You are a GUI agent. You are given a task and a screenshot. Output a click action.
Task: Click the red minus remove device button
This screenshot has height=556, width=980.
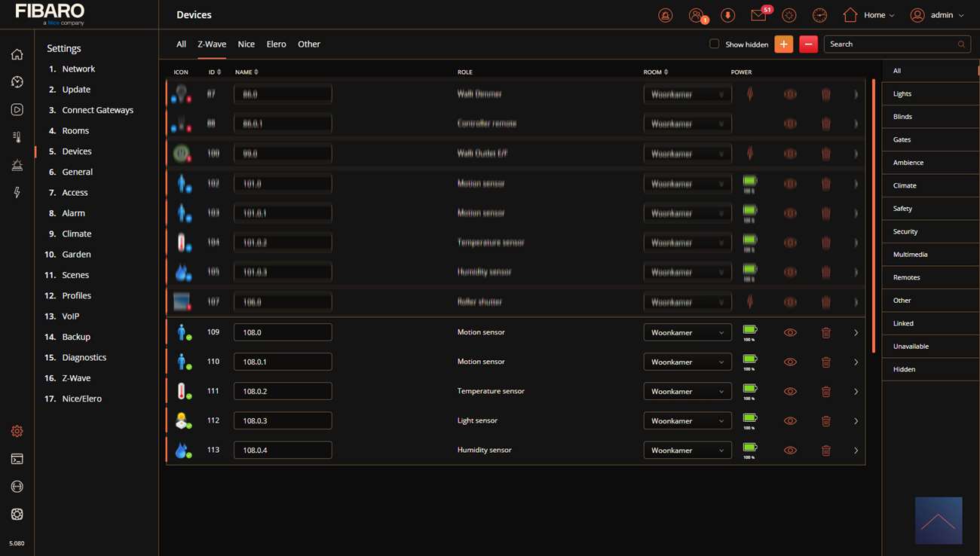point(808,44)
